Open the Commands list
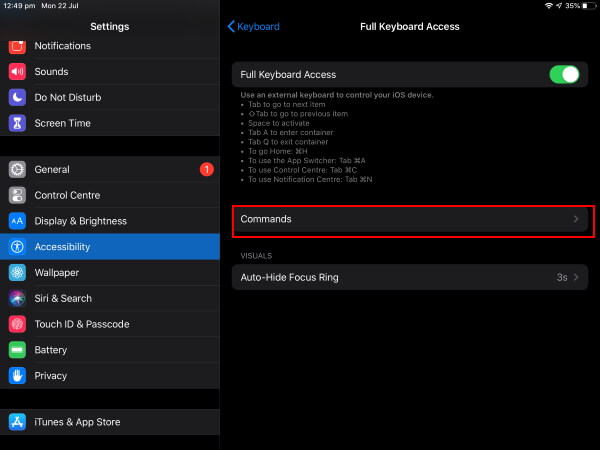Screen dimensions: 600x450 410,219
